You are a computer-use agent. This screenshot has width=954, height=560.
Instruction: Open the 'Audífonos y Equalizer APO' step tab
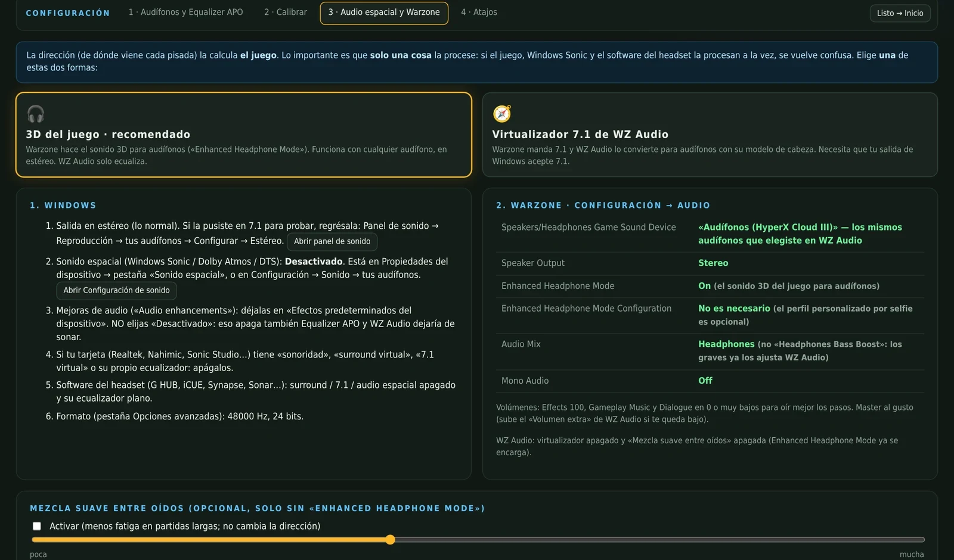click(x=185, y=13)
